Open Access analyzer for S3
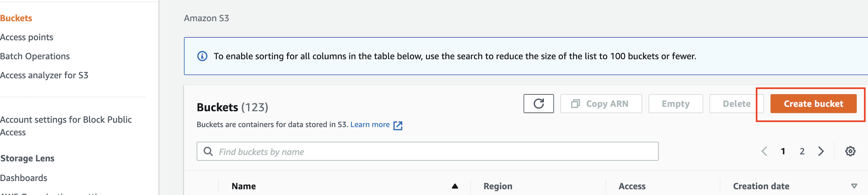868x195 pixels. [x=44, y=75]
